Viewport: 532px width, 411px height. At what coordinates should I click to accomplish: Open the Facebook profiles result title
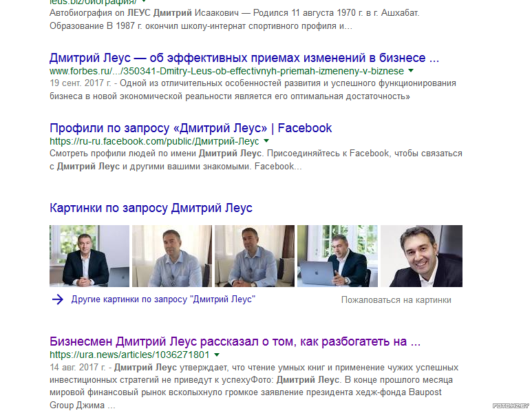pos(191,128)
